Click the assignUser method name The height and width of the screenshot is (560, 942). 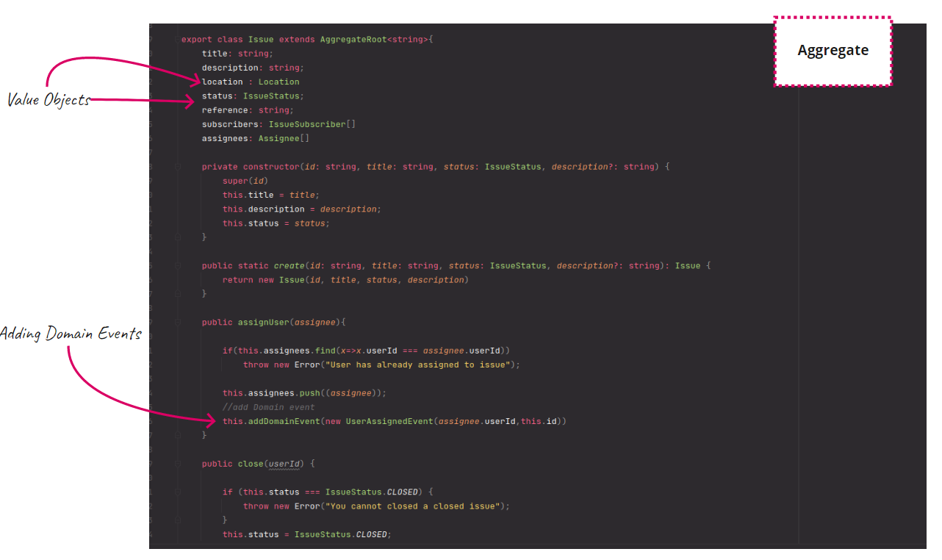(263, 322)
